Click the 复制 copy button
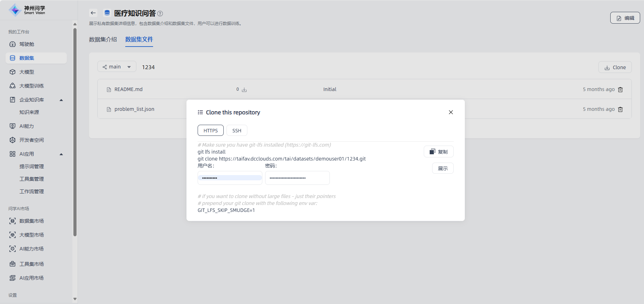Screen dimensions: 644x304 pos(438,152)
